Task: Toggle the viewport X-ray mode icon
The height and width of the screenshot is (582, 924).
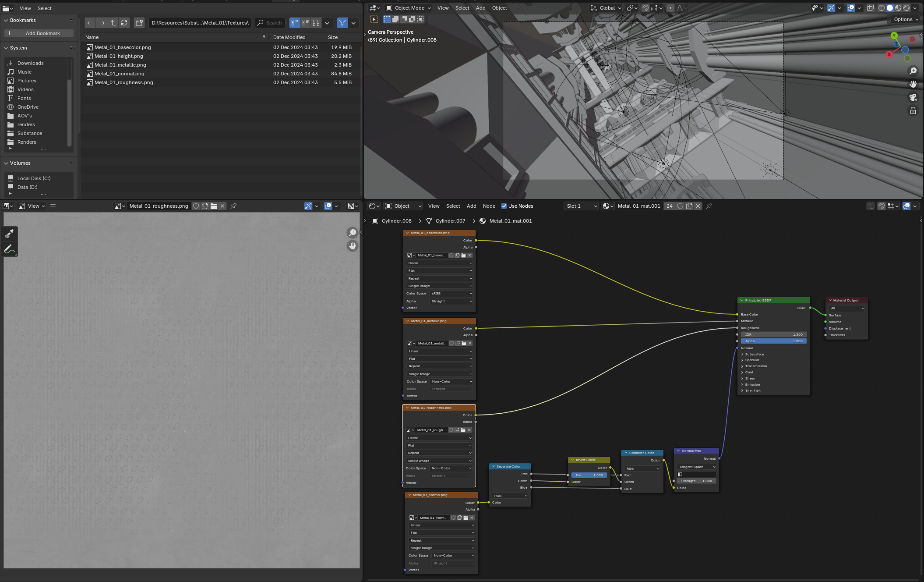Action: point(871,8)
